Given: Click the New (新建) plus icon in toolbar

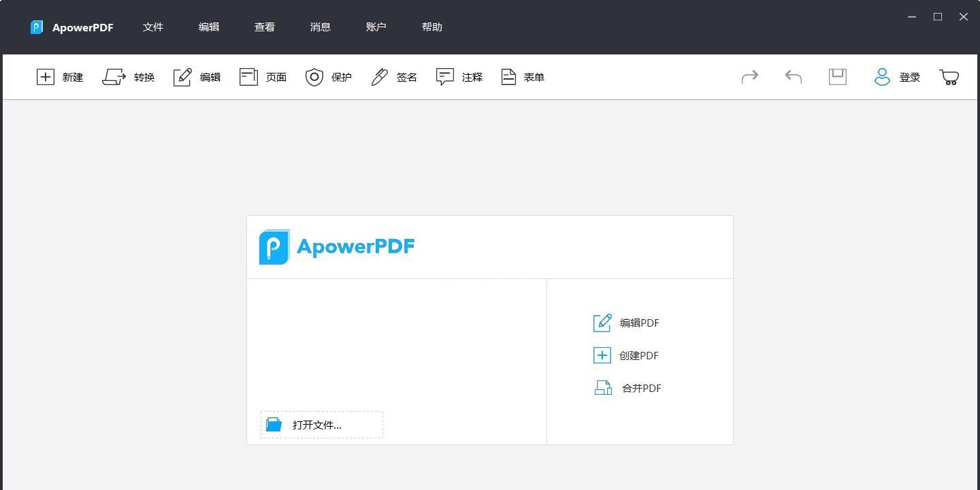Looking at the screenshot, I should (x=45, y=77).
